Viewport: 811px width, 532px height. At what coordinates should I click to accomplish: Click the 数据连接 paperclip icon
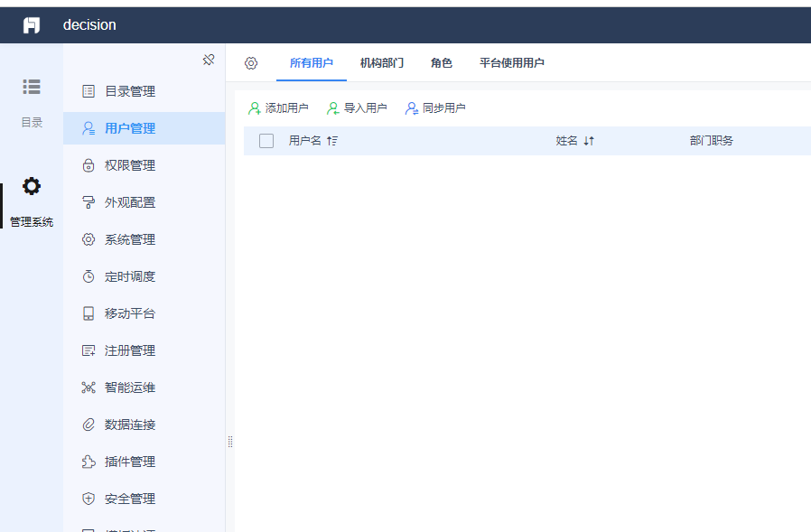point(89,425)
